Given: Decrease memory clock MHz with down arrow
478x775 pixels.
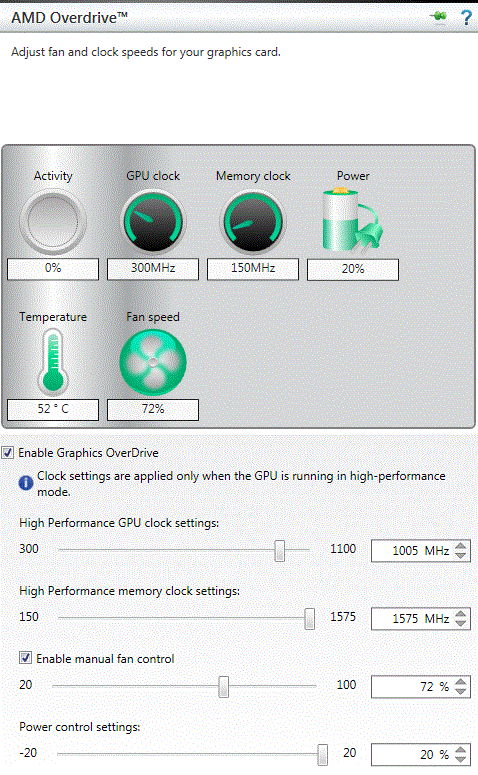Looking at the screenshot, I should (x=461, y=623).
